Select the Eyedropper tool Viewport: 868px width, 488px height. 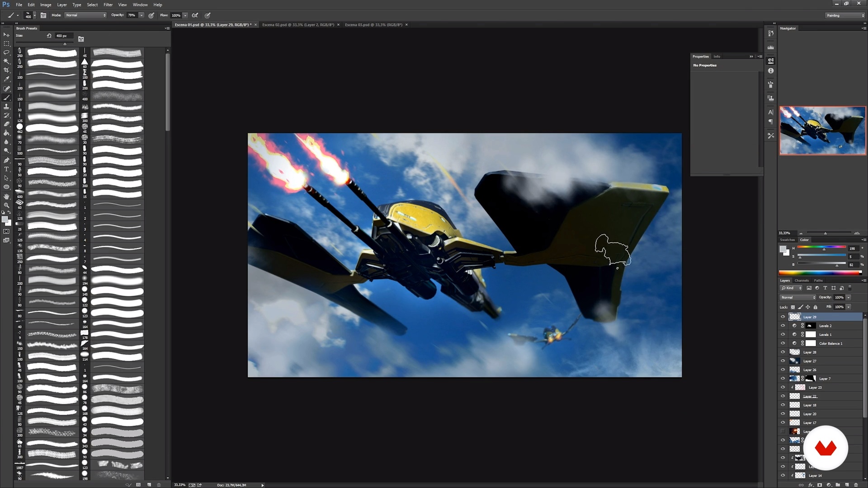(x=6, y=80)
